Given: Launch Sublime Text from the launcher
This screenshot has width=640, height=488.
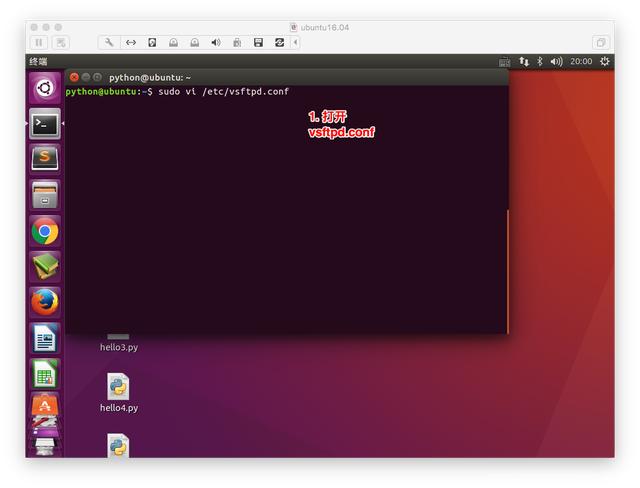Looking at the screenshot, I should [x=45, y=159].
